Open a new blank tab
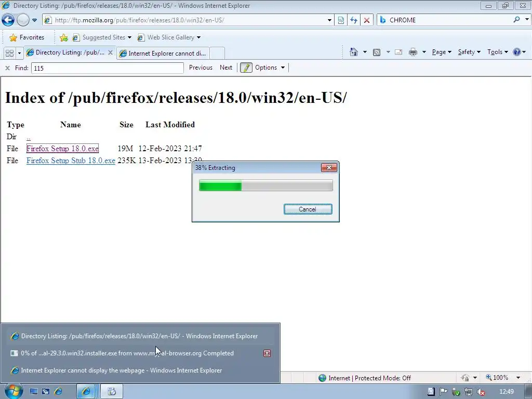 [217, 54]
